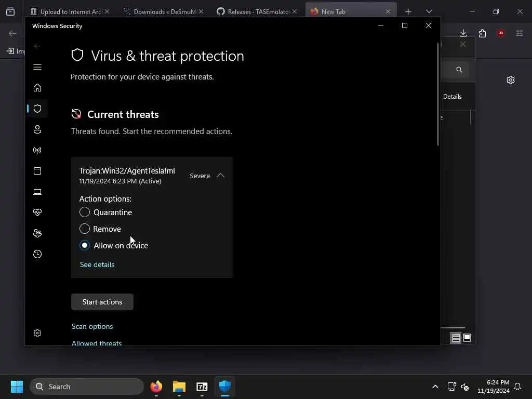The image size is (532, 399).
Task: Open Family options icon in sidebar
Action: tap(37, 233)
